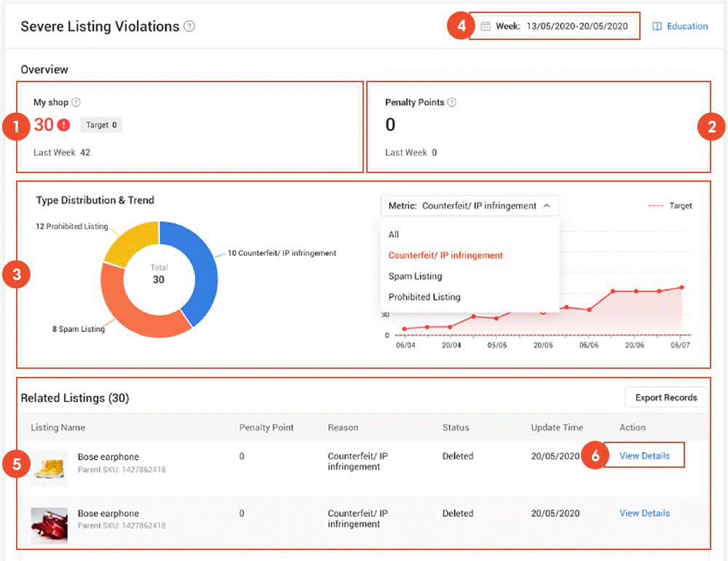728x561 pixels.
Task: Click the Education book icon
Action: coord(657,26)
